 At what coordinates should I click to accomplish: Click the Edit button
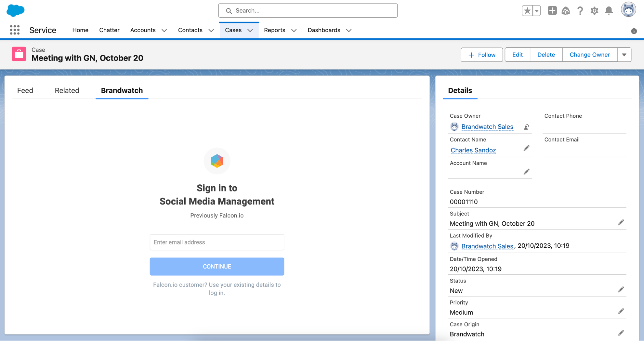click(517, 55)
